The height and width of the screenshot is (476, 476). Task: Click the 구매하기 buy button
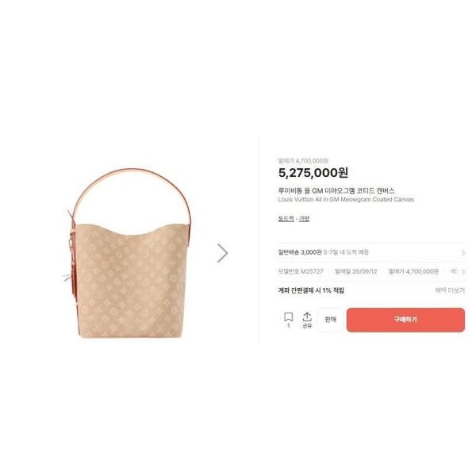coord(405,320)
